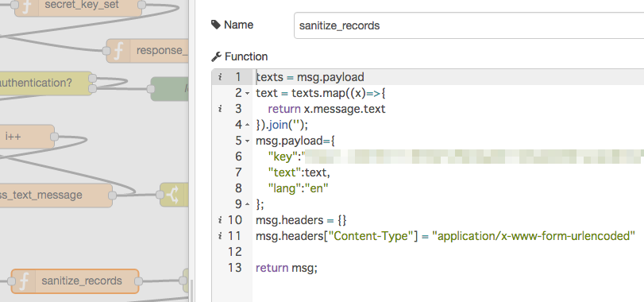Viewport: 644px width, 302px height.
Task: Click the output port of ss_text_message node
Action: (x=112, y=196)
